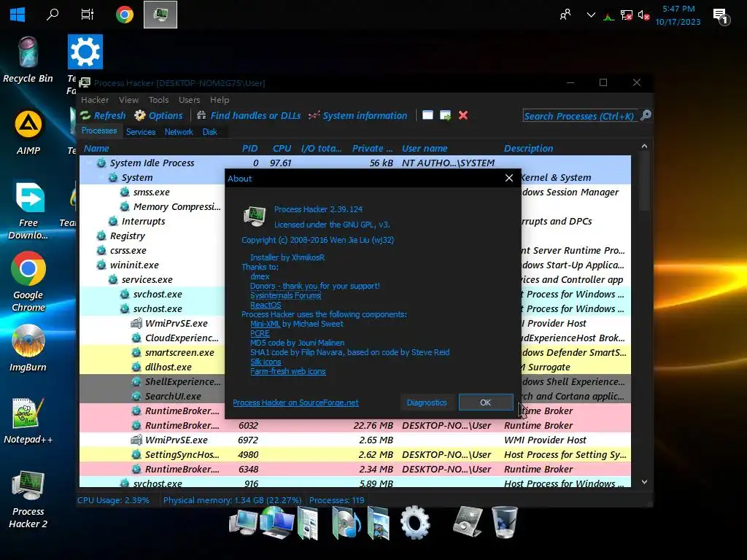The height and width of the screenshot is (560, 747).
Task: Select the Processes tab
Action: click(99, 131)
